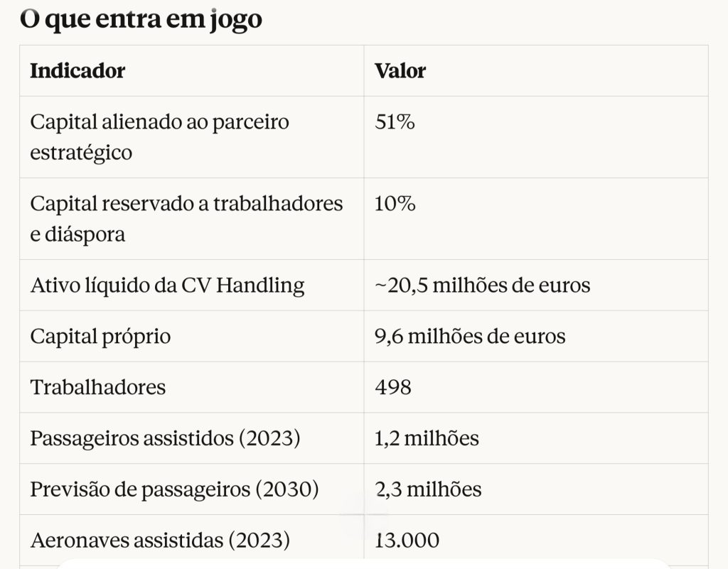This screenshot has width=728, height=569.
Task: Click the 498 workers value
Action: point(393,387)
